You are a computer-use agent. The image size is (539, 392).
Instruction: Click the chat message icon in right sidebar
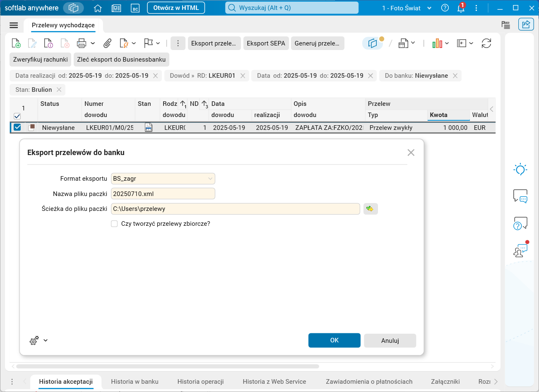point(520,196)
